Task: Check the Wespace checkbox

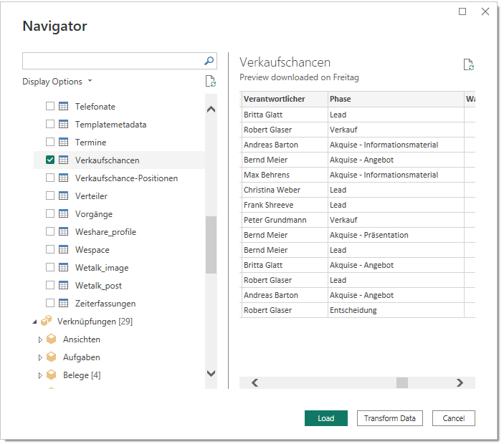Action: tap(50, 249)
